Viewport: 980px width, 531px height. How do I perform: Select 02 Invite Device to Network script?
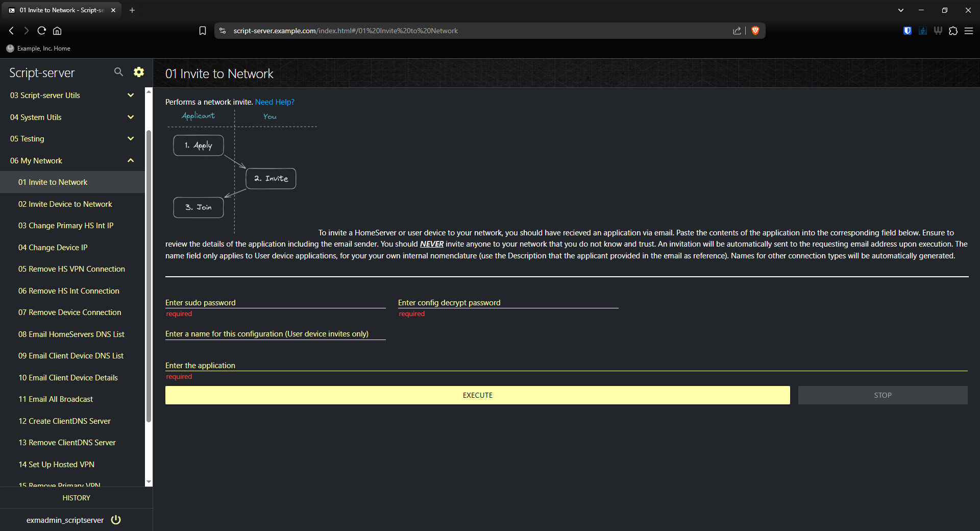click(65, 204)
